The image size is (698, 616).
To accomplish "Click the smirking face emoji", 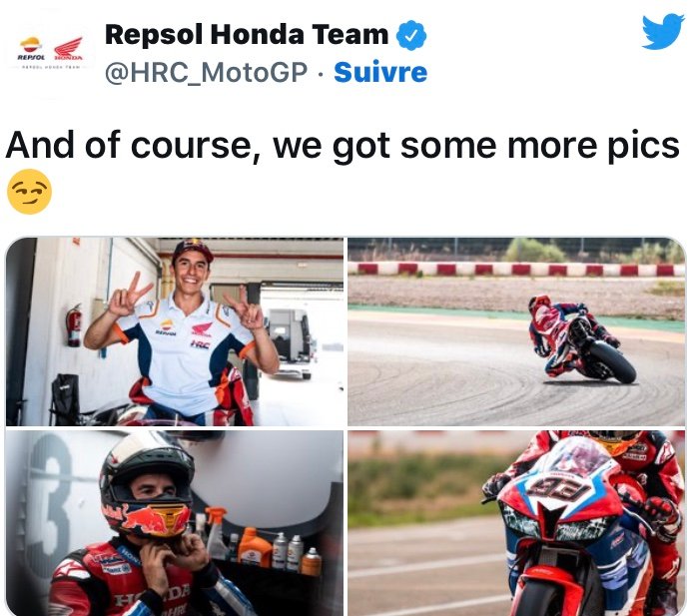I will pos(30,192).
